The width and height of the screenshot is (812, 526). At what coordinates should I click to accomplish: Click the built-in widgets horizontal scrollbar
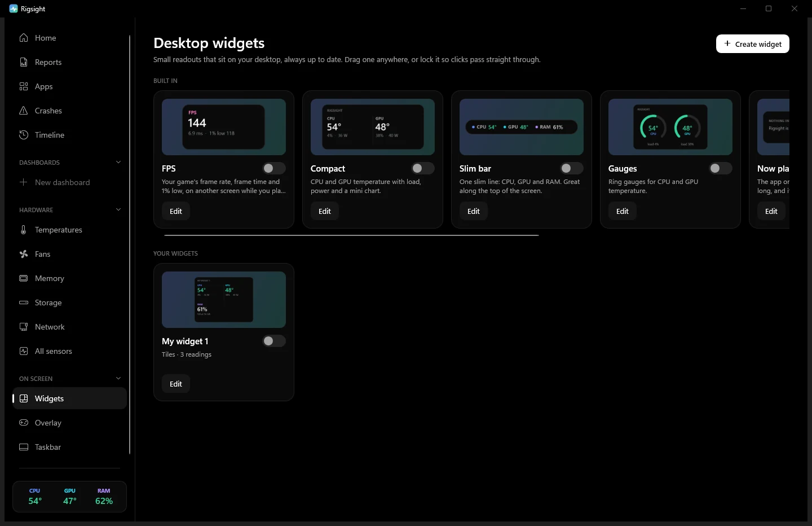click(x=352, y=235)
